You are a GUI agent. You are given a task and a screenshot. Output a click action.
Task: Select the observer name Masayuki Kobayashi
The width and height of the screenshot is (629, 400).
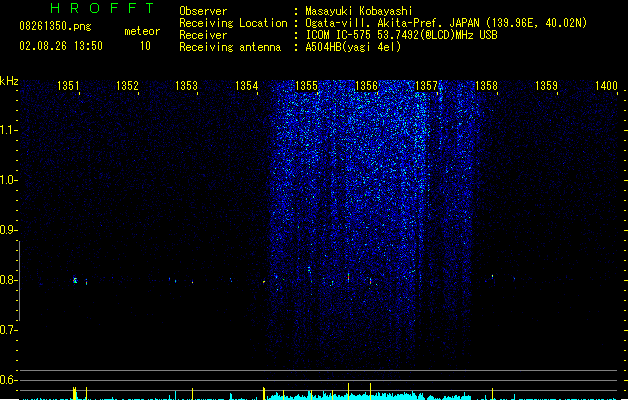tap(359, 11)
